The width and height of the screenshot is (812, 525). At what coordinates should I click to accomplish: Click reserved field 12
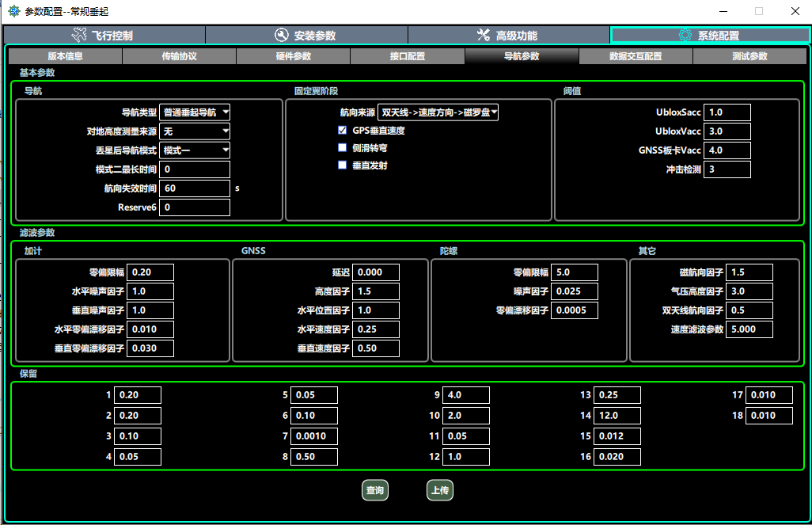pyautogui.click(x=466, y=457)
